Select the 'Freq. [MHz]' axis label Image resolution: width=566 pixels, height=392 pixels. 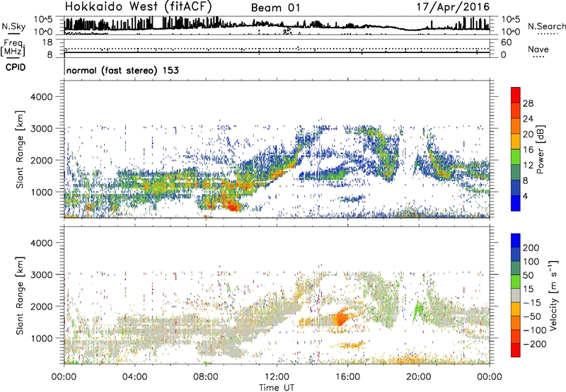tap(13, 48)
